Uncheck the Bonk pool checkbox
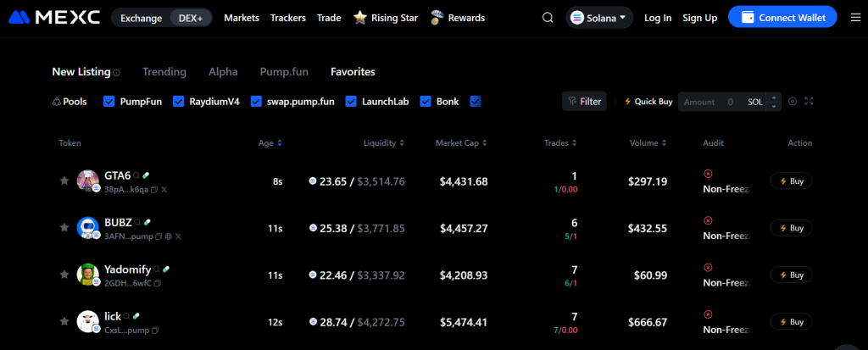 (426, 102)
